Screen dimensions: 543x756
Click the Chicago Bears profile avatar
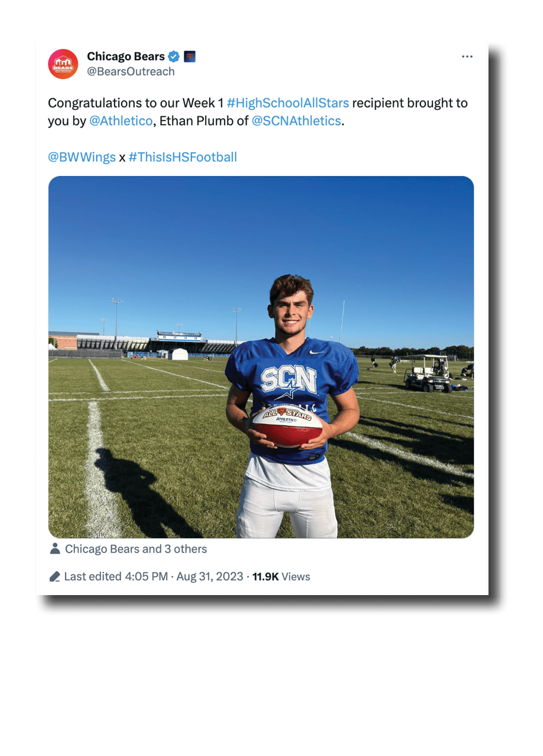click(x=63, y=64)
